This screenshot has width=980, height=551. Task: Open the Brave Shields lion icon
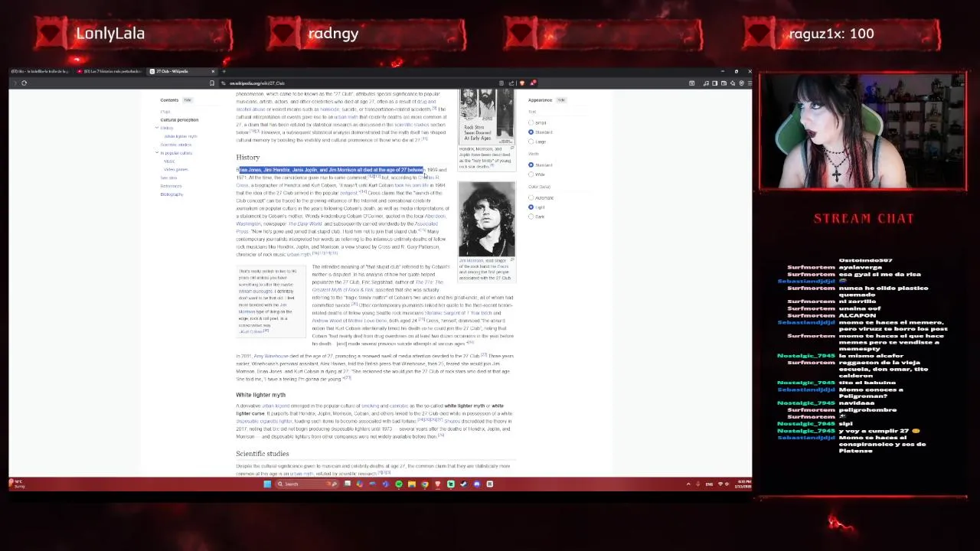click(522, 83)
